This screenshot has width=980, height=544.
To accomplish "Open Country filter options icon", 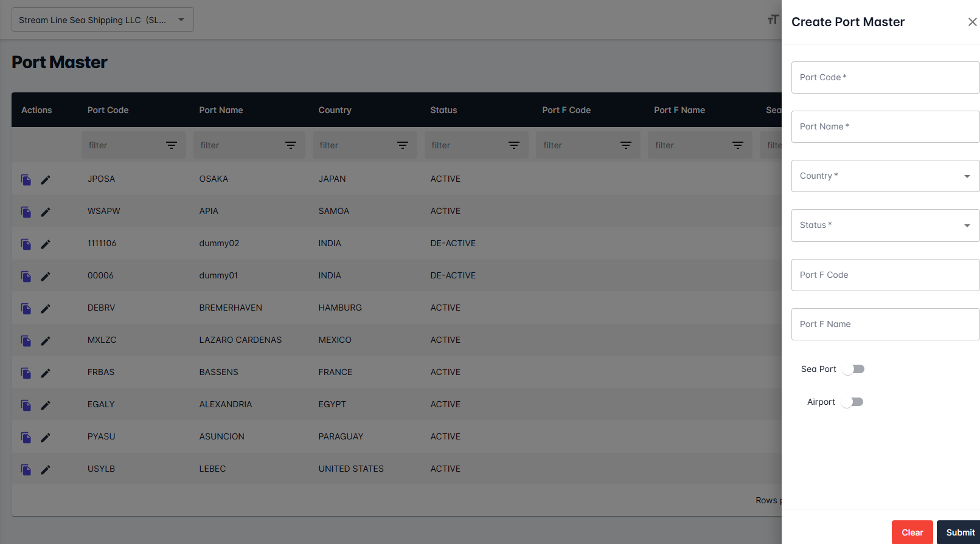I will pos(403,145).
